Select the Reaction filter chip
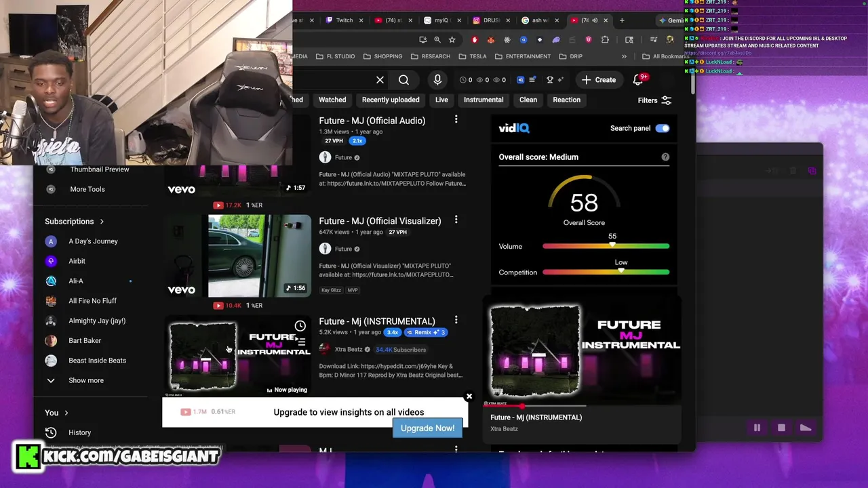This screenshot has height=488, width=868. [x=566, y=100]
